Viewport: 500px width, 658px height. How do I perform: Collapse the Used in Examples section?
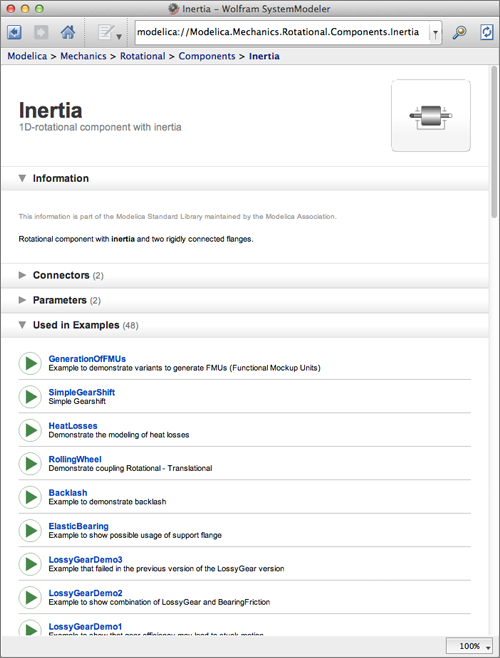point(22,325)
